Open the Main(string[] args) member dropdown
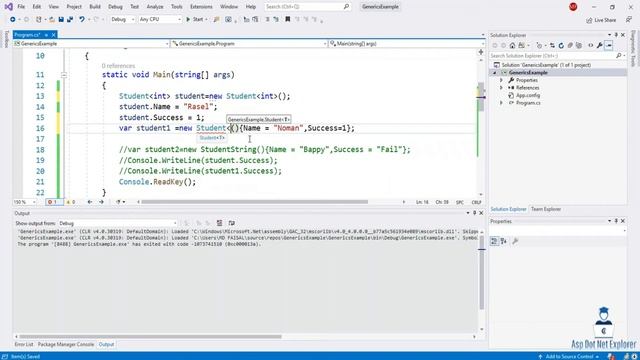 [406, 43]
